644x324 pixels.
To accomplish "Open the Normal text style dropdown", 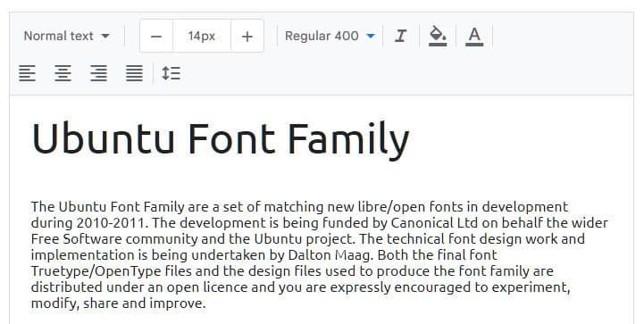I will click(66, 36).
